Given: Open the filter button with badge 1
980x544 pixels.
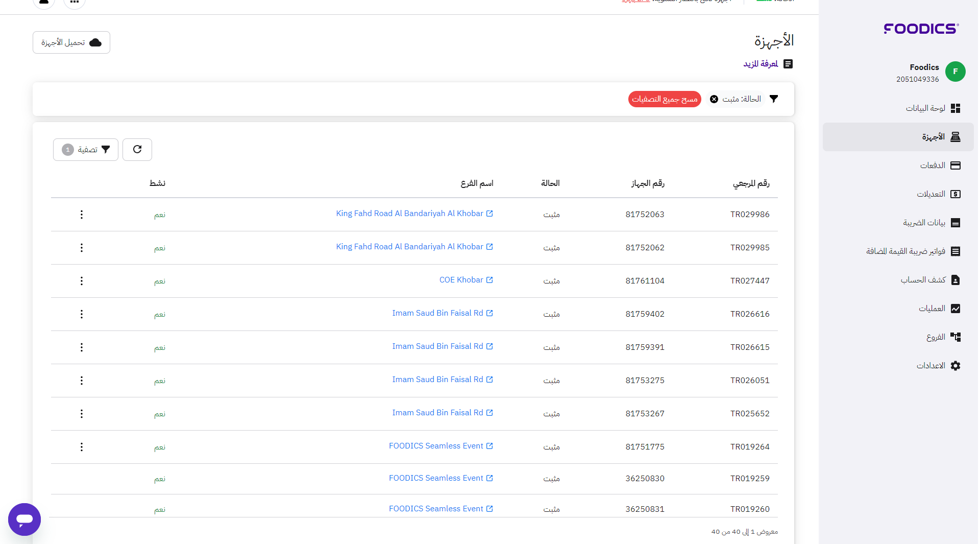Looking at the screenshot, I should pos(86,150).
